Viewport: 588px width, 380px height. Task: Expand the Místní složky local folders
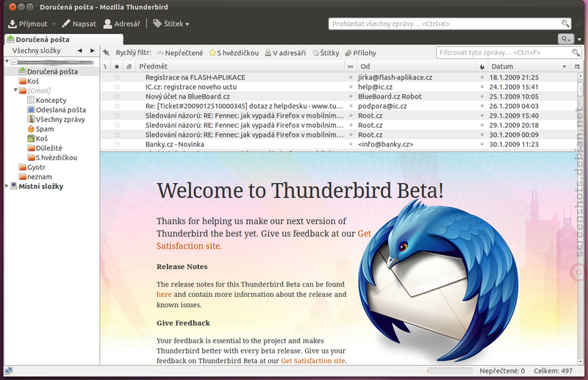(x=7, y=186)
